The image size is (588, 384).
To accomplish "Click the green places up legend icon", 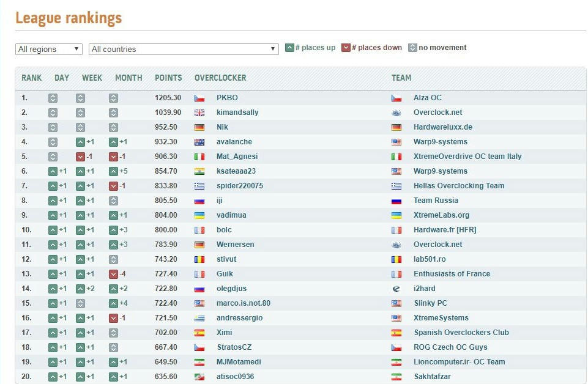I will pos(289,48).
